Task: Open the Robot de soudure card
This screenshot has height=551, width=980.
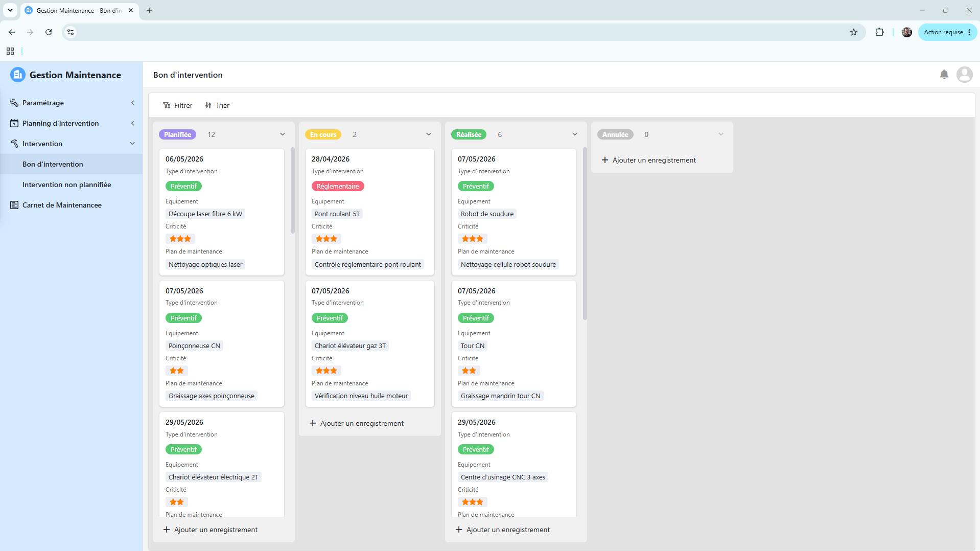Action: point(514,212)
